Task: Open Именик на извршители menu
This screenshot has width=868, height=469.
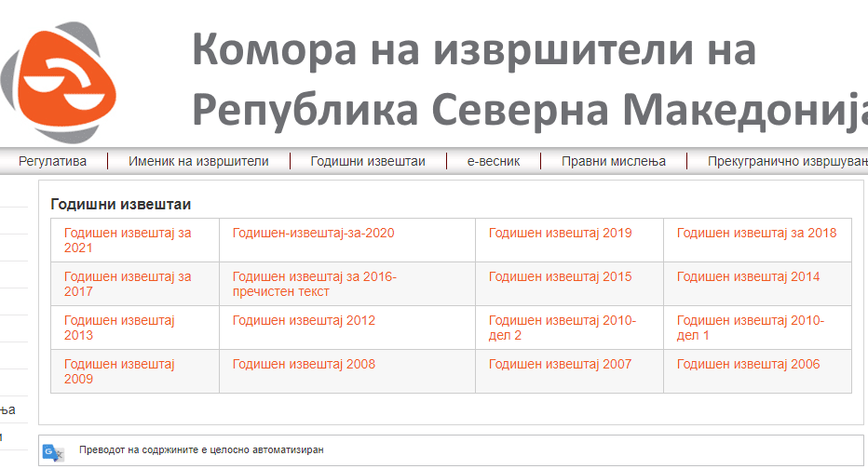Action: pyautogui.click(x=198, y=161)
